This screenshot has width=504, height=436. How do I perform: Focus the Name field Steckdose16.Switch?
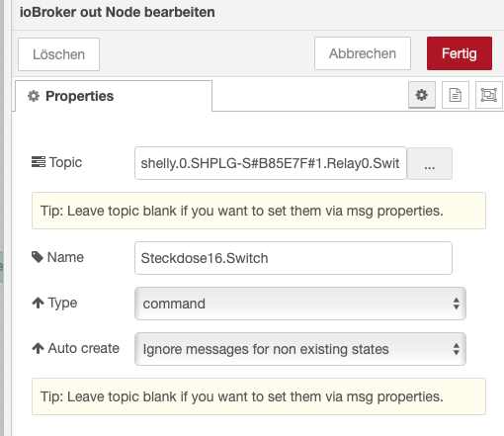click(x=294, y=258)
